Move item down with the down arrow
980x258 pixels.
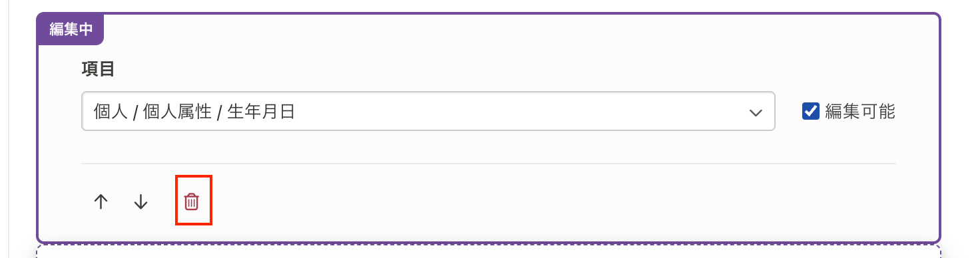coord(140,201)
